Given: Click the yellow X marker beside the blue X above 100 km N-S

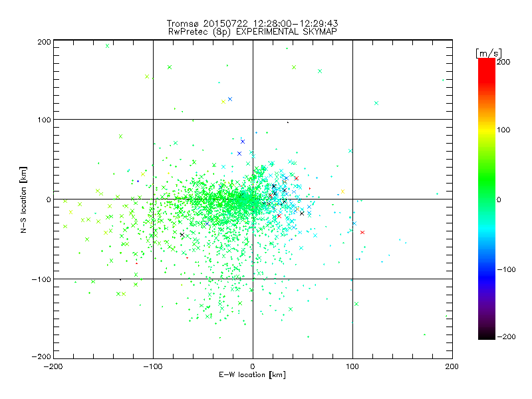Looking at the screenshot, I should click(223, 102).
